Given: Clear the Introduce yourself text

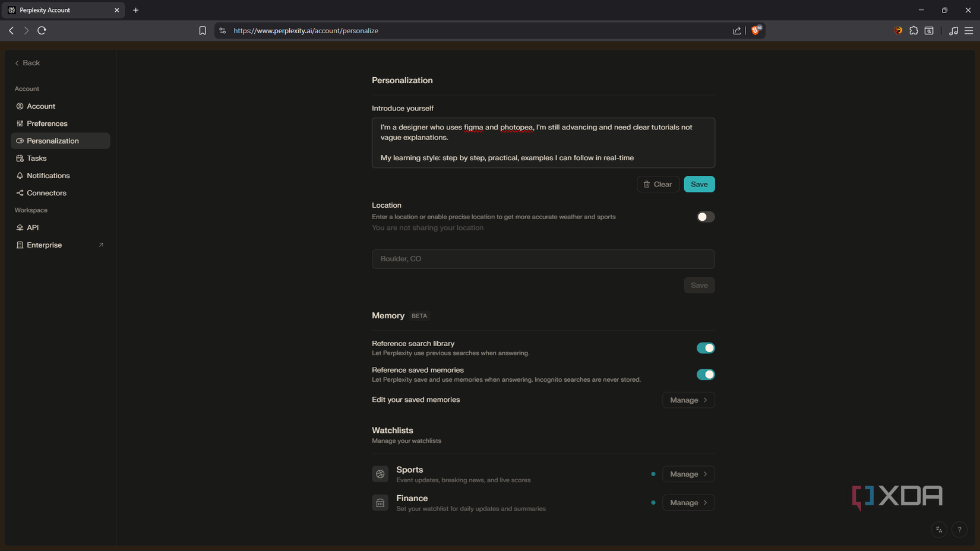Looking at the screenshot, I should click(658, 184).
